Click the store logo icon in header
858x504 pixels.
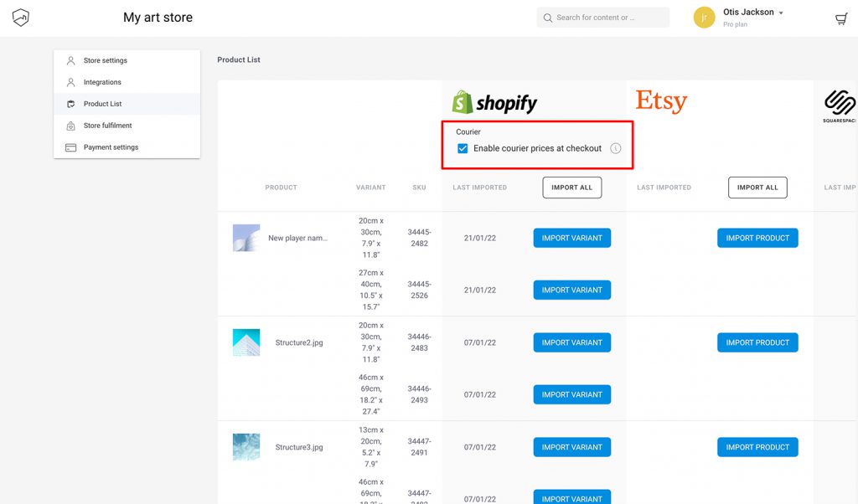[x=20, y=18]
